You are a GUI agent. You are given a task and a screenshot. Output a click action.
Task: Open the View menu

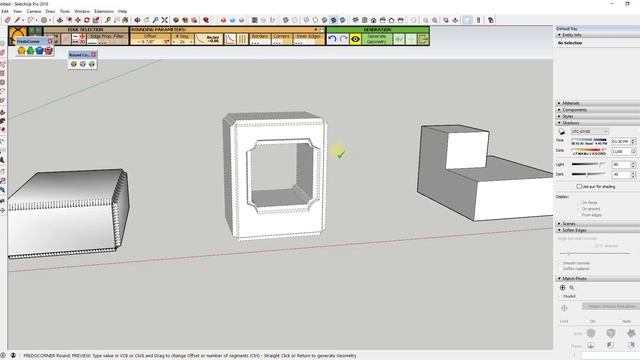[18, 11]
